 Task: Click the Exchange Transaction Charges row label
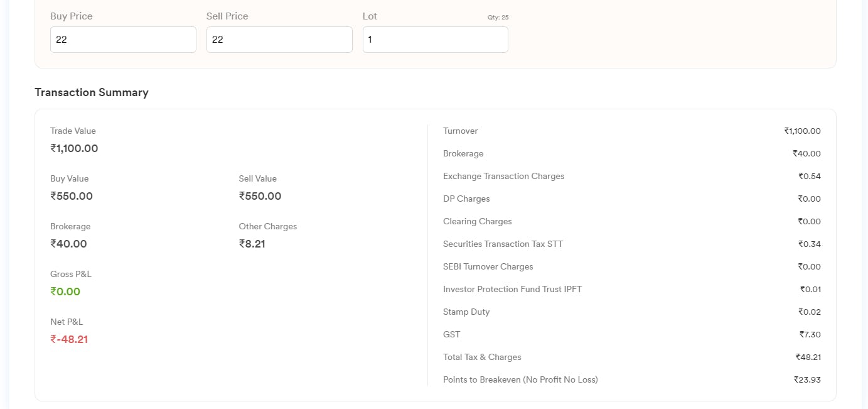click(x=503, y=176)
